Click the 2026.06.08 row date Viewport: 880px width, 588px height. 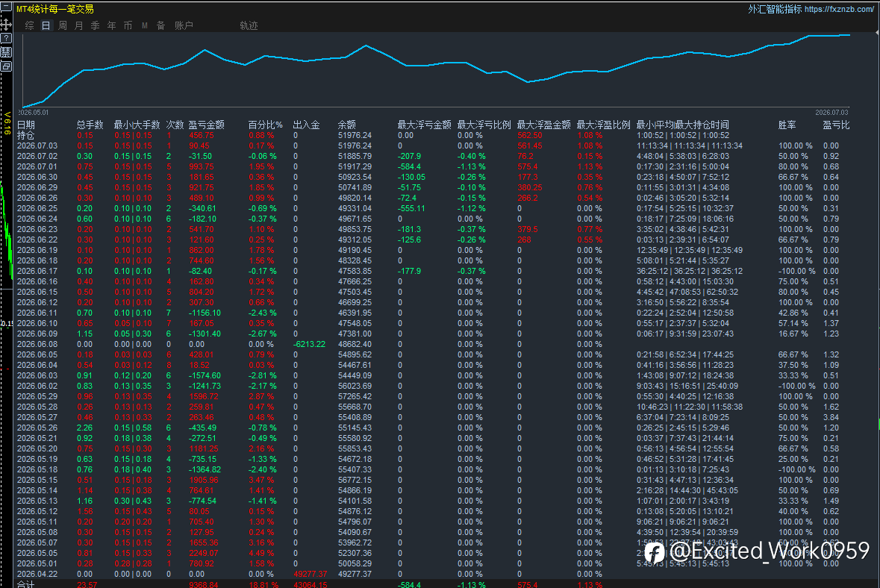click(37, 344)
